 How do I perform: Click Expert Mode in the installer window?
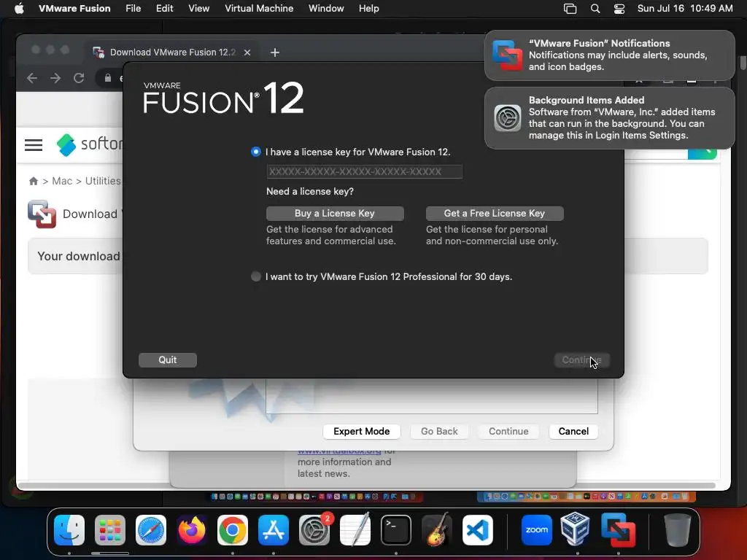(x=362, y=432)
